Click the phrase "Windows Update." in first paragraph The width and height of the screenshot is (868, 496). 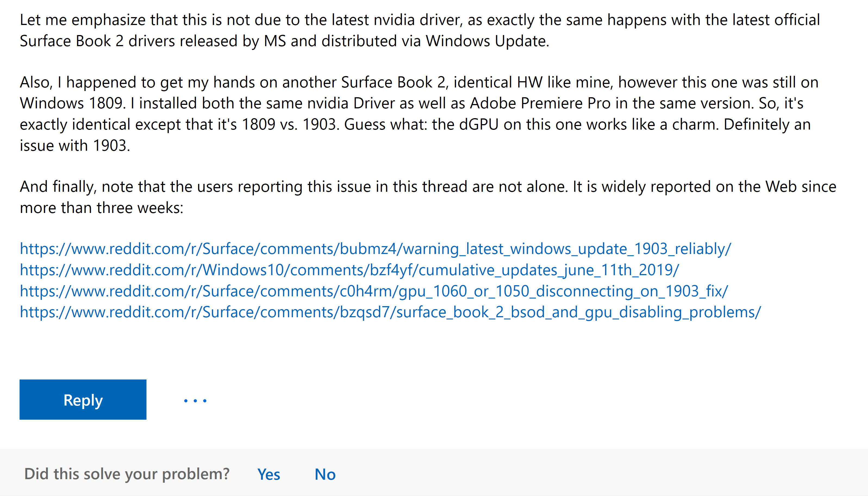487,41
